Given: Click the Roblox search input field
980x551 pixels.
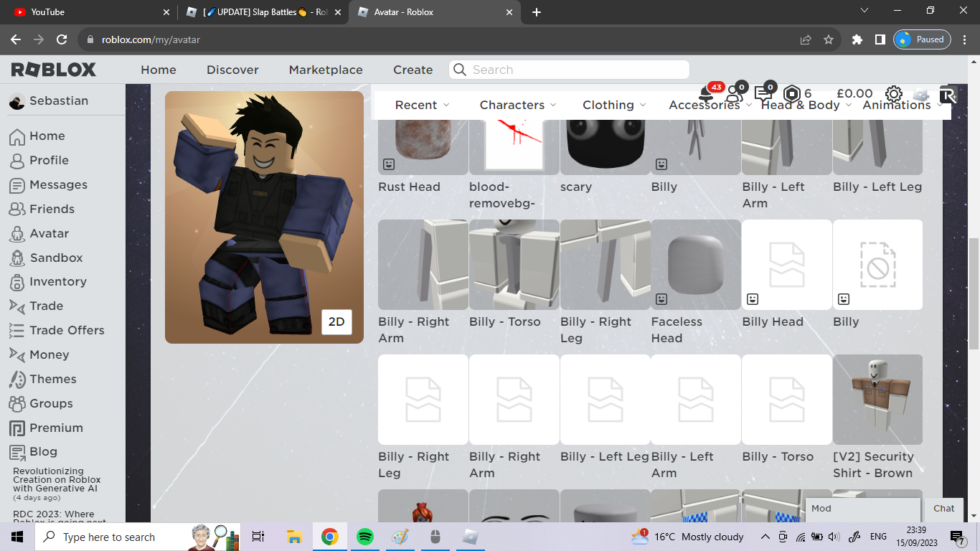Looking at the screenshot, I should (569, 70).
